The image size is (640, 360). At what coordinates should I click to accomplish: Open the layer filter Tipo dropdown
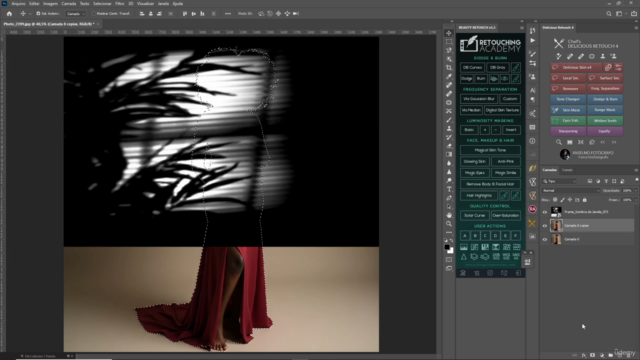[559, 181]
